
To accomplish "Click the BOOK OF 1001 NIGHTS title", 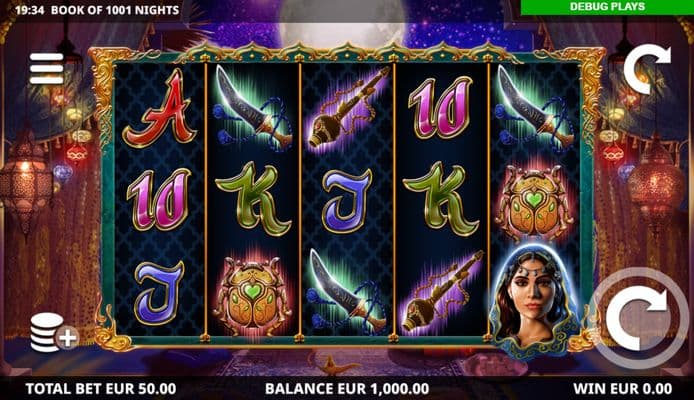I will (x=115, y=10).
